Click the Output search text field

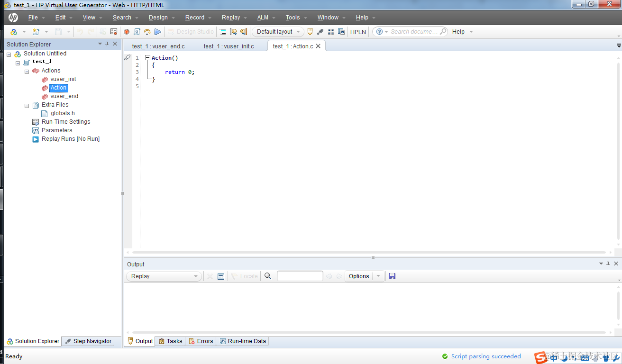click(300, 276)
